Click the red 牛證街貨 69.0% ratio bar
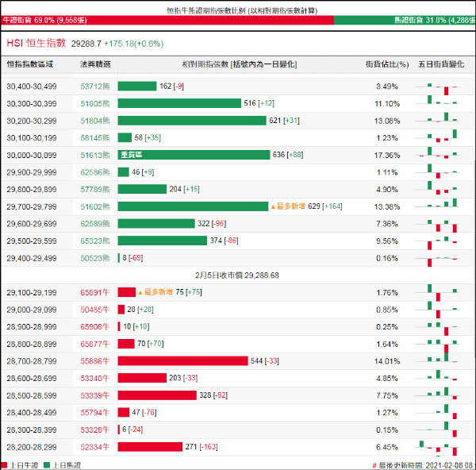The image size is (476, 470). click(x=167, y=20)
